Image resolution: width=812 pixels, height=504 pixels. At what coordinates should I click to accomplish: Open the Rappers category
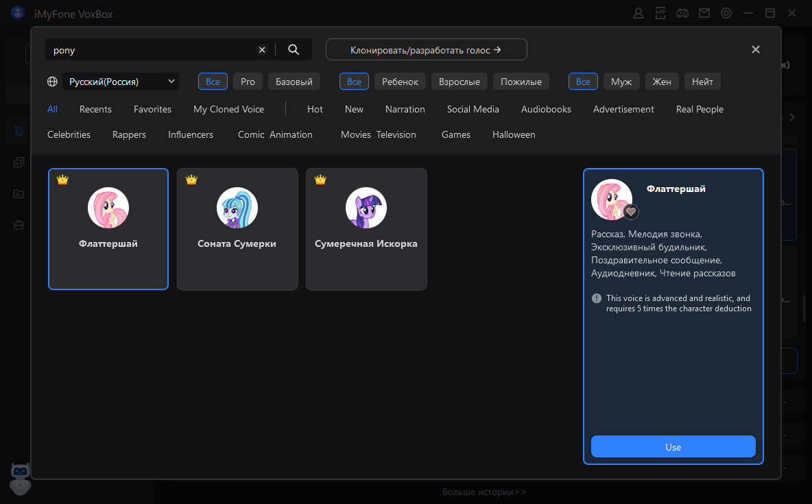(x=129, y=134)
